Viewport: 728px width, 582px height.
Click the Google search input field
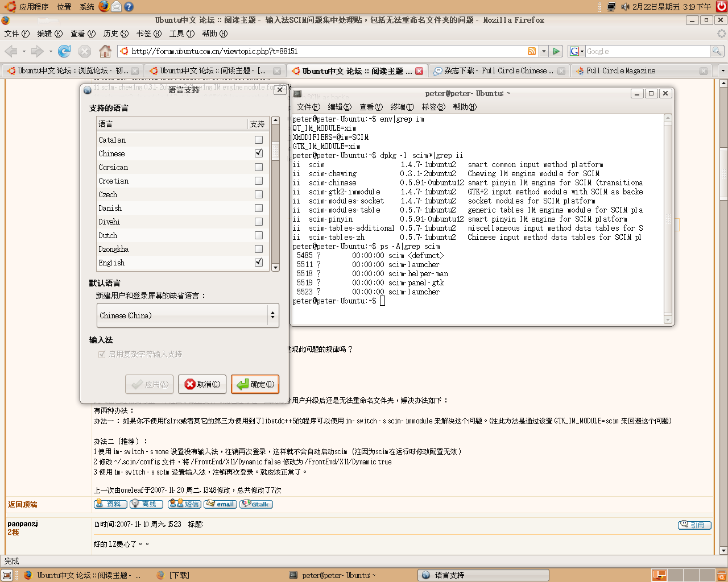[648, 51]
